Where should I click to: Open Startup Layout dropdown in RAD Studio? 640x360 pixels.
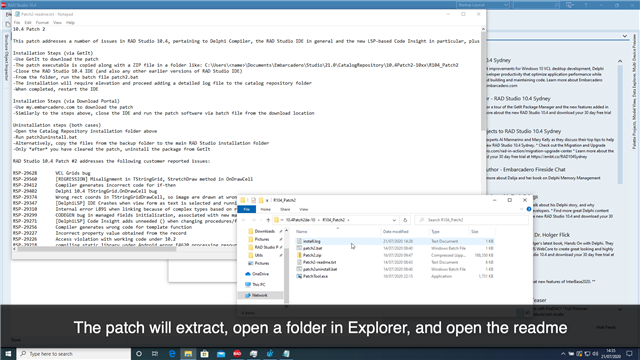[x=483, y=5]
